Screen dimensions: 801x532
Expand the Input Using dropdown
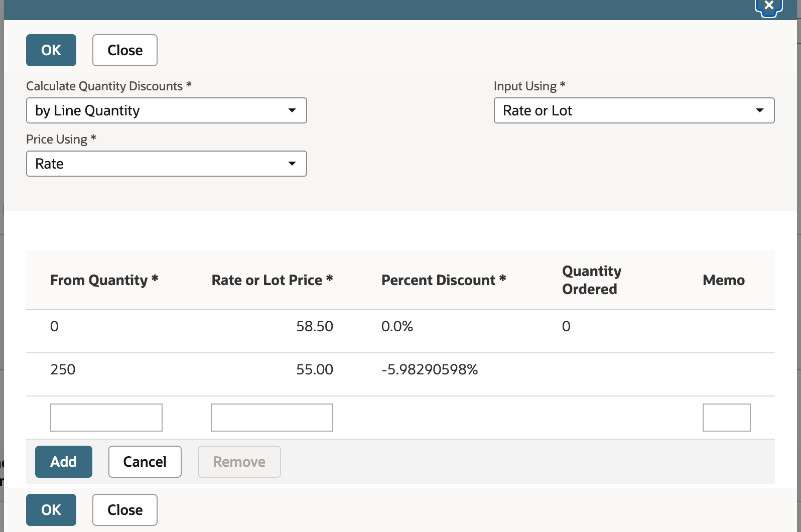[x=634, y=110]
